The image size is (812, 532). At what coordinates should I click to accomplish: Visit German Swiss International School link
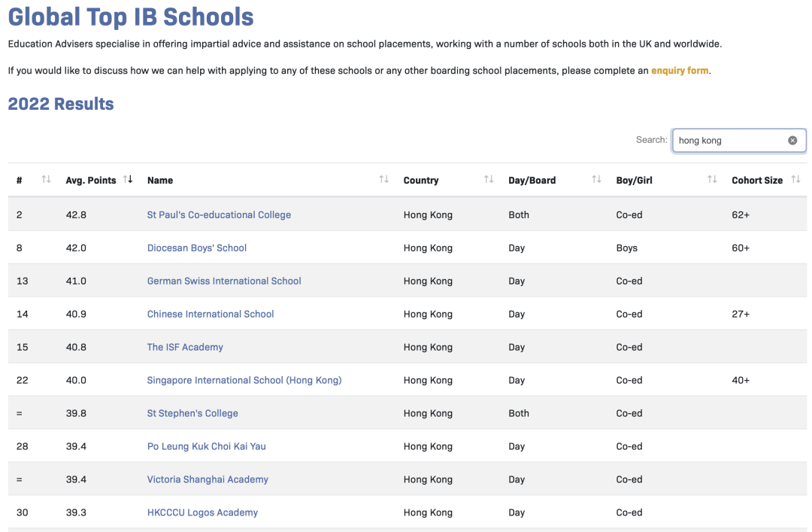click(x=224, y=281)
